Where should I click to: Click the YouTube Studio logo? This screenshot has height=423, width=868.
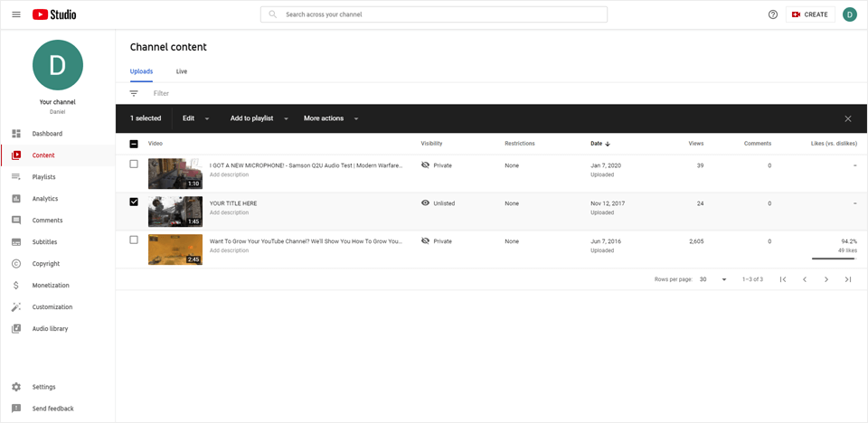54,15
